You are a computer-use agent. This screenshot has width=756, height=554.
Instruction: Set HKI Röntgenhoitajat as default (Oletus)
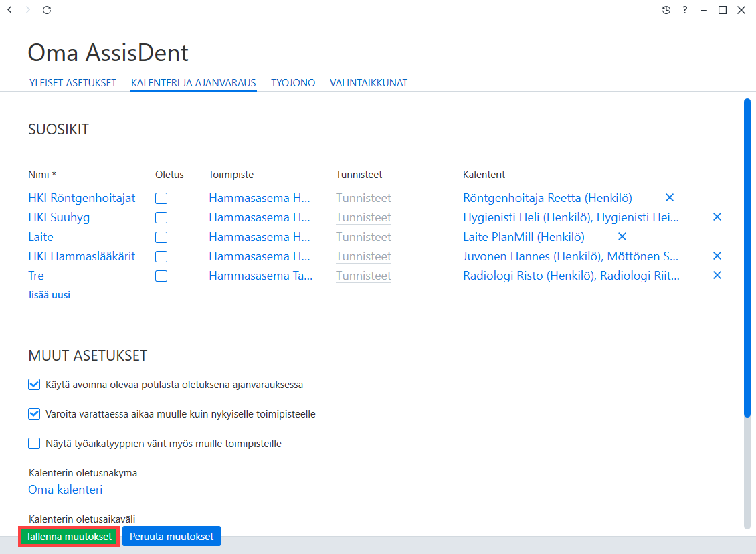click(x=161, y=198)
